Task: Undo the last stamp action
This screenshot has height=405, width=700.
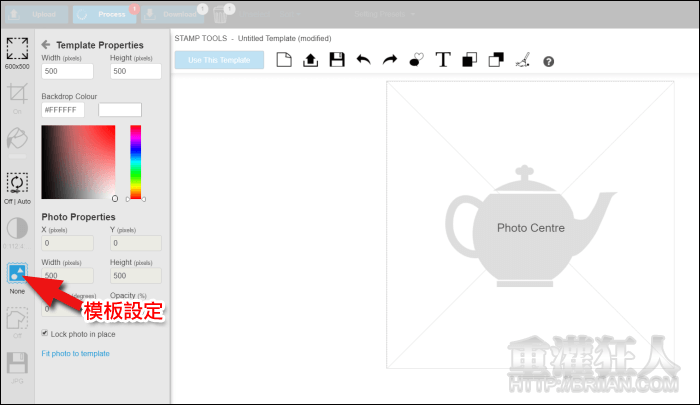Action: pyautogui.click(x=363, y=60)
